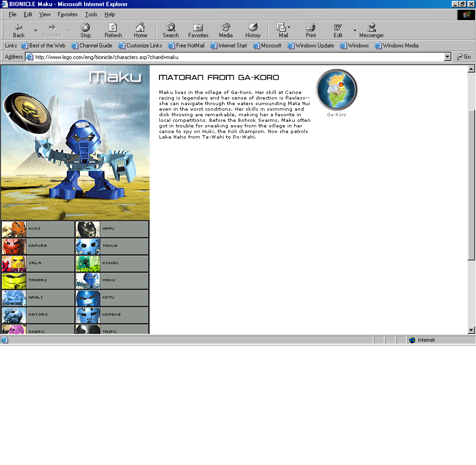
Task: Show the History panel icon
Action: [x=253, y=27]
